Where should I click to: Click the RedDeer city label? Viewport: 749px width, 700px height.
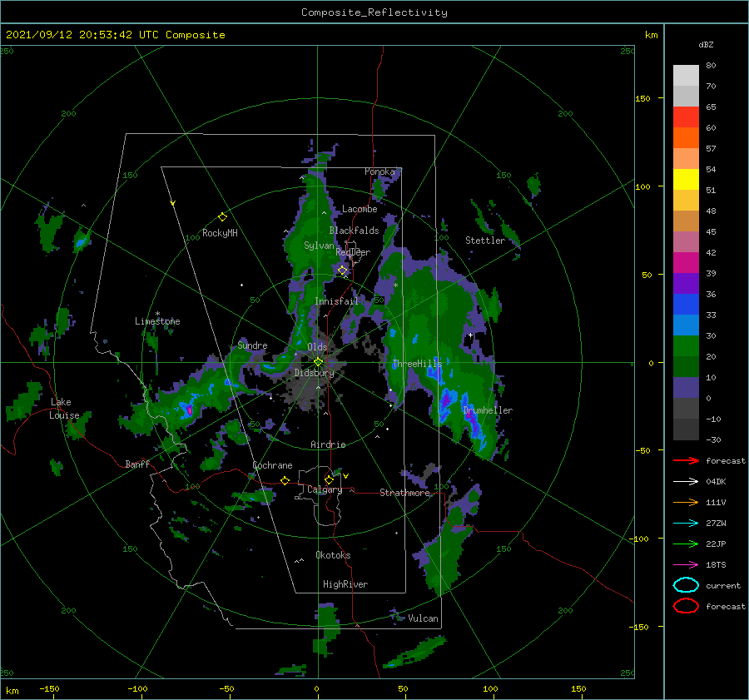(353, 252)
